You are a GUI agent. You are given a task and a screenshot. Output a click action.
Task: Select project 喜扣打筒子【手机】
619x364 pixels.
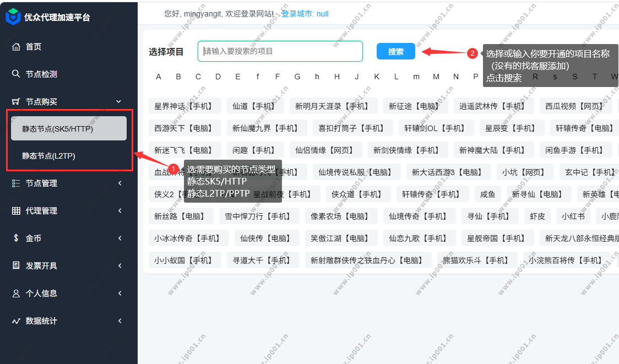click(x=353, y=128)
